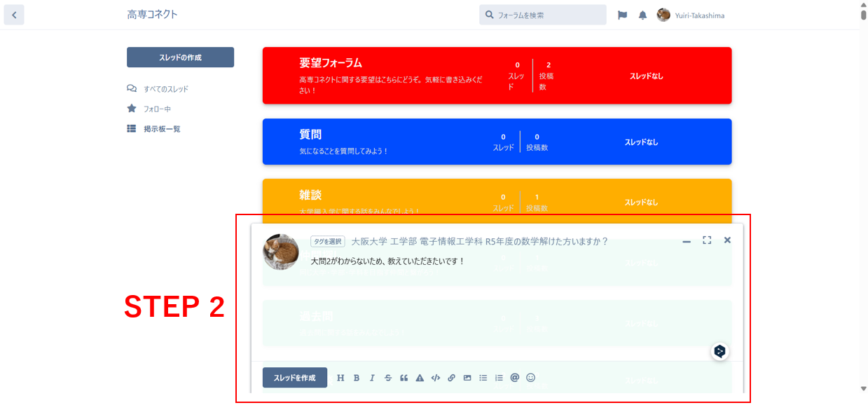The width and height of the screenshot is (868, 410).
Task: Click the warning/spoiler formatting icon
Action: pos(420,377)
